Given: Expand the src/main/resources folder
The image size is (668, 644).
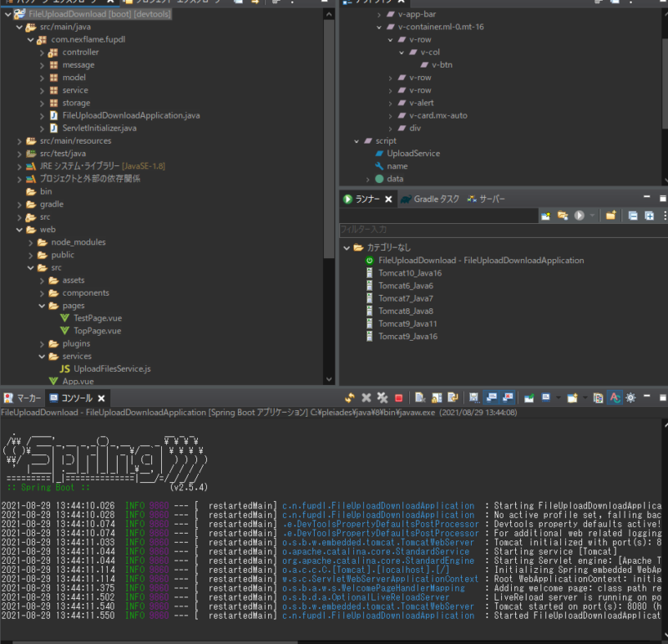Looking at the screenshot, I should 20,141.
